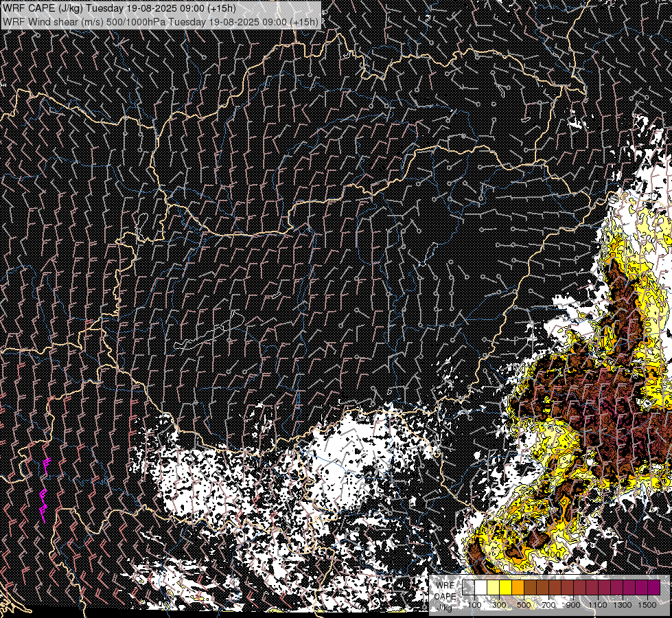Click the legend value 500
The height and width of the screenshot is (618, 672).
524,605
